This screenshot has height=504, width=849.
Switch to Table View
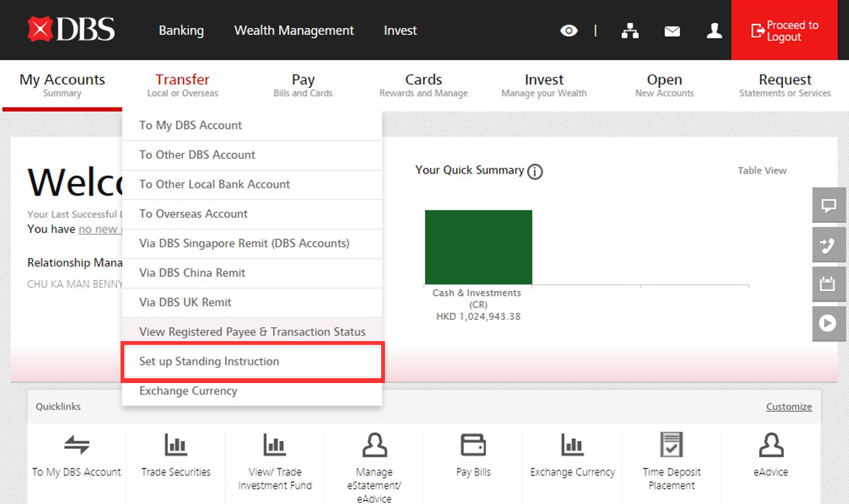(762, 171)
